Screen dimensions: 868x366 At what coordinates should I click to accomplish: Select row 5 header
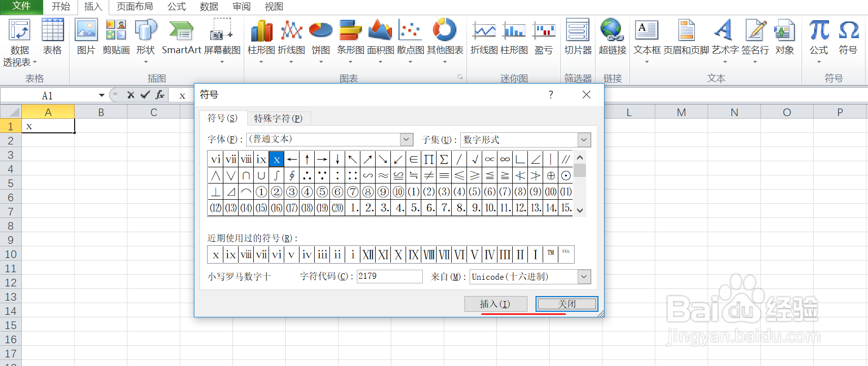point(11,183)
